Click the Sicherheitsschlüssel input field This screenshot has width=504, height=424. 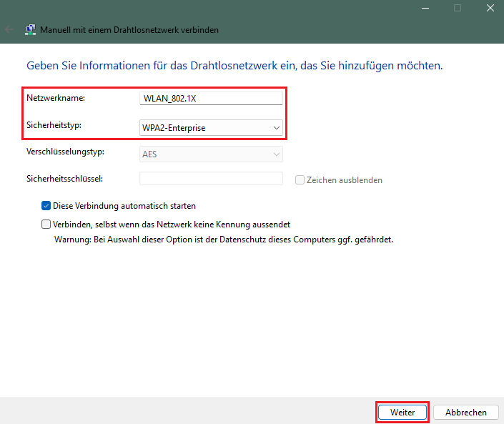(211, 179)
